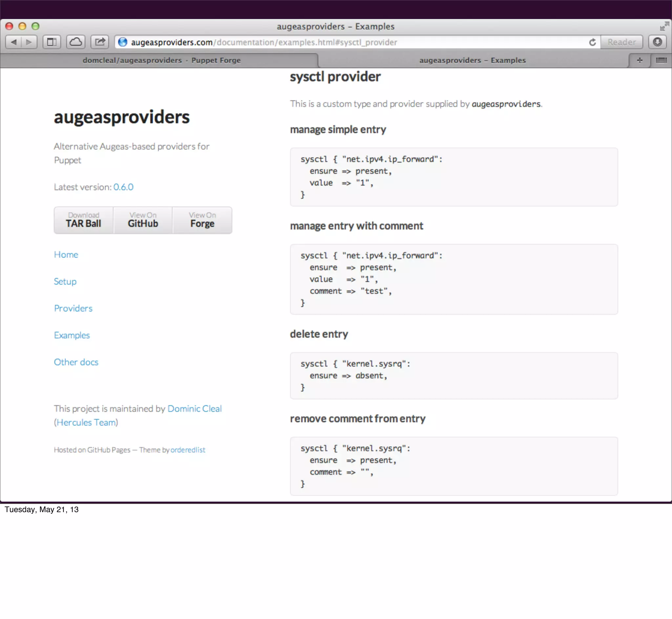Switch to domcleal/augeasproviders Puppet Forge tab
The width and height of the screenshot is (672, 619).
click(161, 60)
